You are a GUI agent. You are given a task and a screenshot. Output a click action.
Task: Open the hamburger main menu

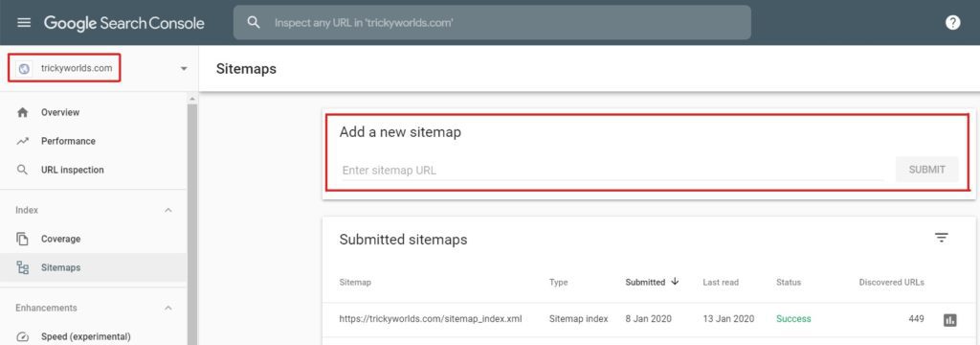24,23
